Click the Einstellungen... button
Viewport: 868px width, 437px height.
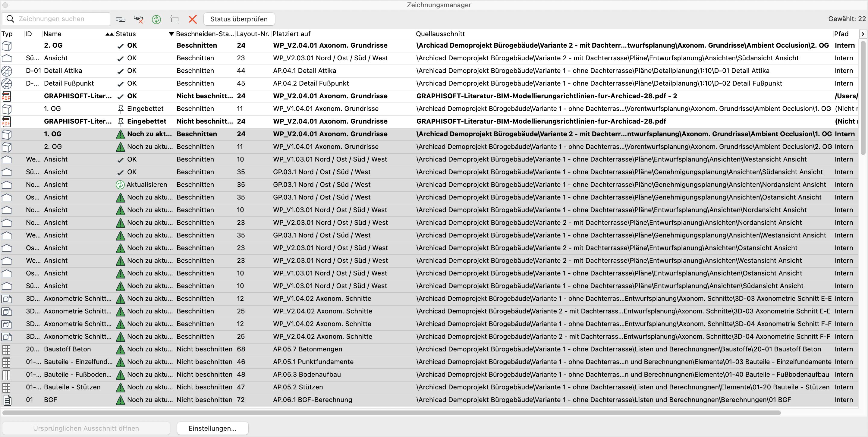point(212,428)
